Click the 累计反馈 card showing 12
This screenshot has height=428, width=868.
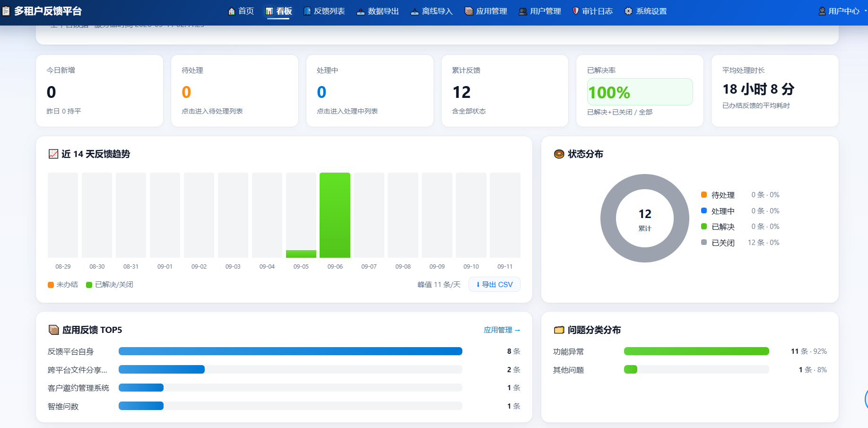click(x=505, y=91)
